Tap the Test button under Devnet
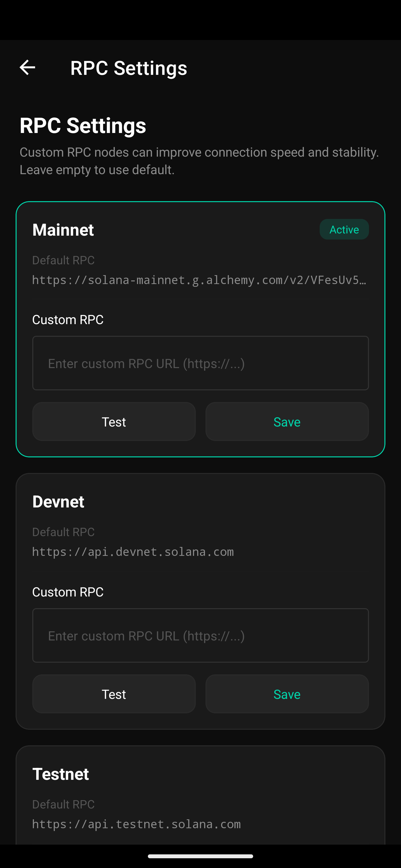This screenshot has height=868, width=401. tap(114, 694)
